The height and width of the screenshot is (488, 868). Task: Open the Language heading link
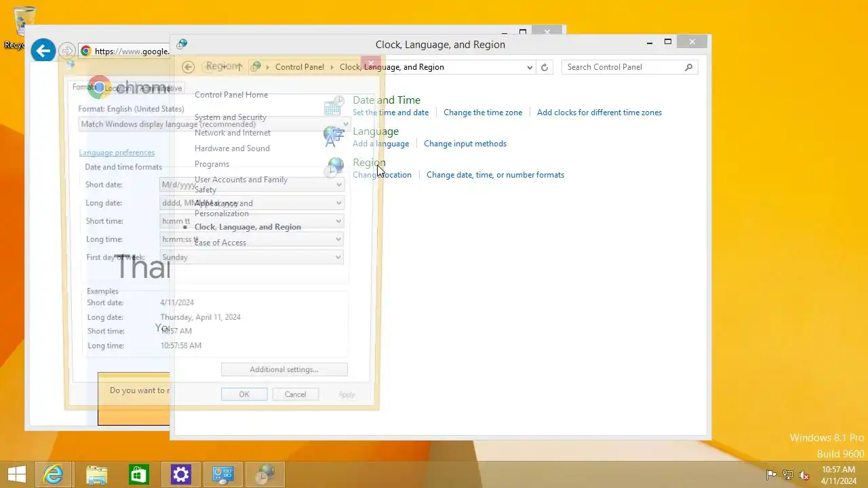376,131
